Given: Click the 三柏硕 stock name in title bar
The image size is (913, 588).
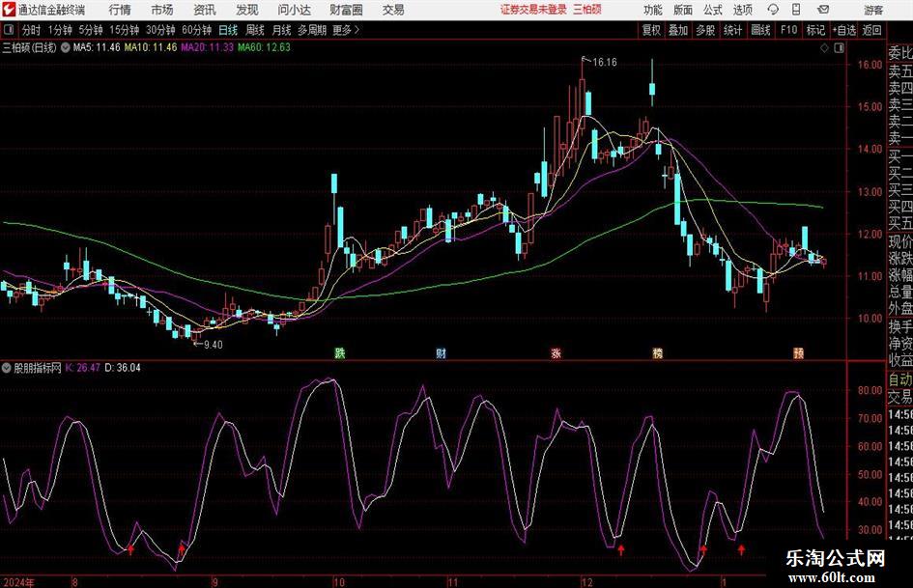Looking at the screenshot, I should click(587, 10).
